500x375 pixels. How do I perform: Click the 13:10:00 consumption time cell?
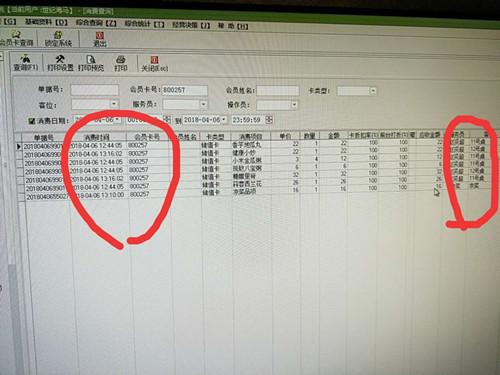point(98,195)
